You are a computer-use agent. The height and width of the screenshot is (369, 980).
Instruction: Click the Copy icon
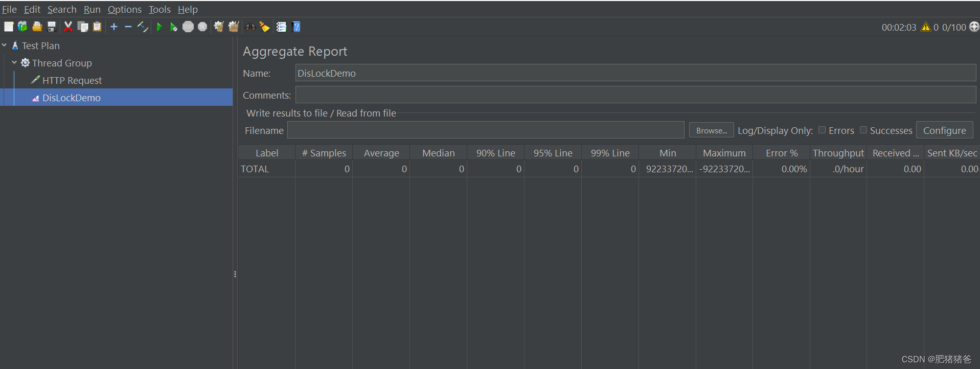pos(82,27)
